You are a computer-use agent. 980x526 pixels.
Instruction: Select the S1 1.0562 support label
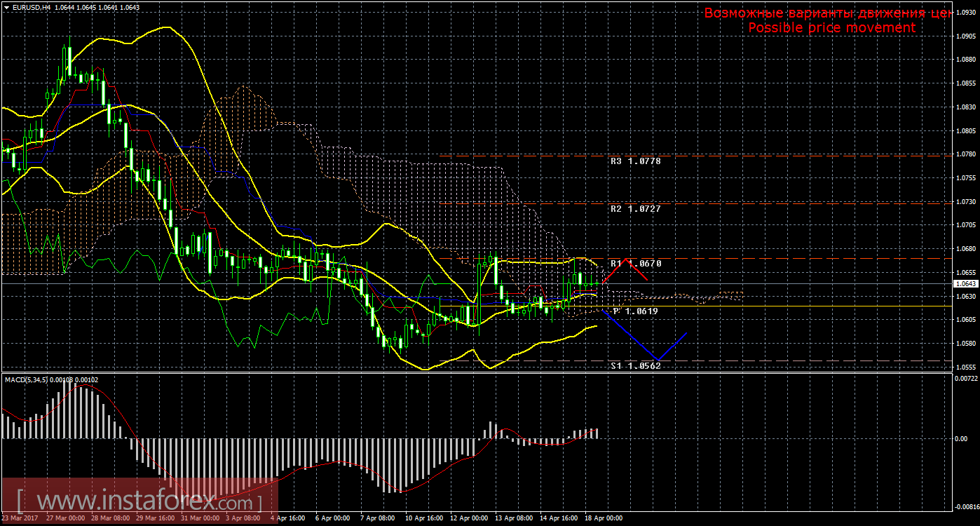point(635,365)
